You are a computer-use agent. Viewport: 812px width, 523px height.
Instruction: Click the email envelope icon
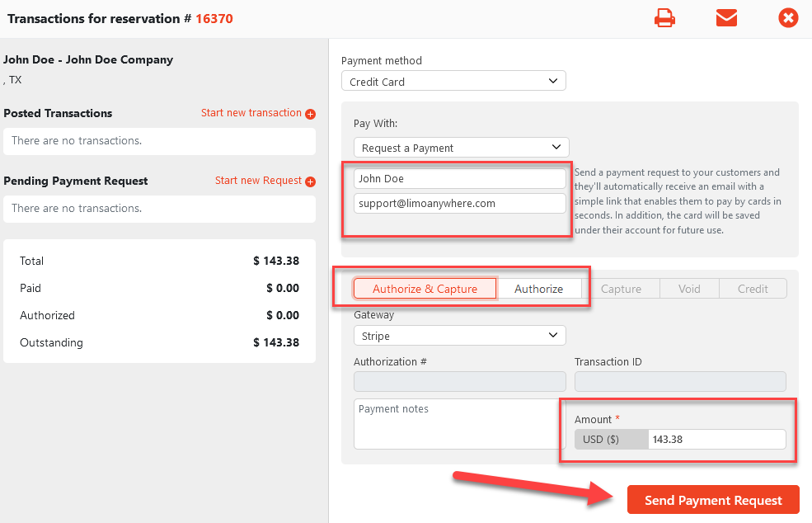pyautogui.click(x=726, y=18)
